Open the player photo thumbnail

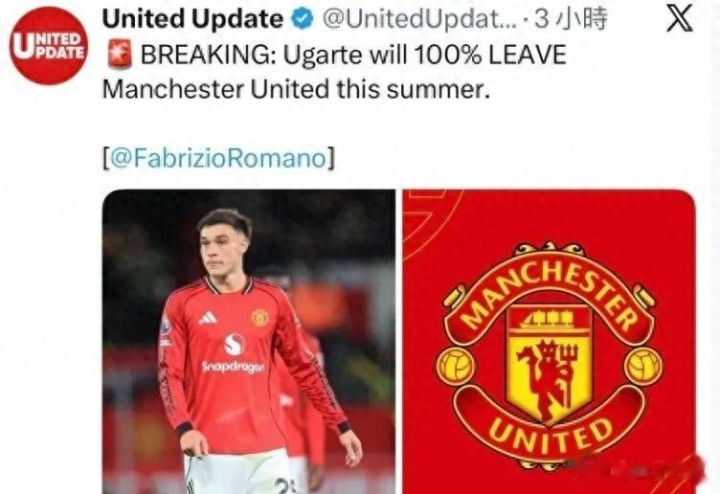coord(248,342)
